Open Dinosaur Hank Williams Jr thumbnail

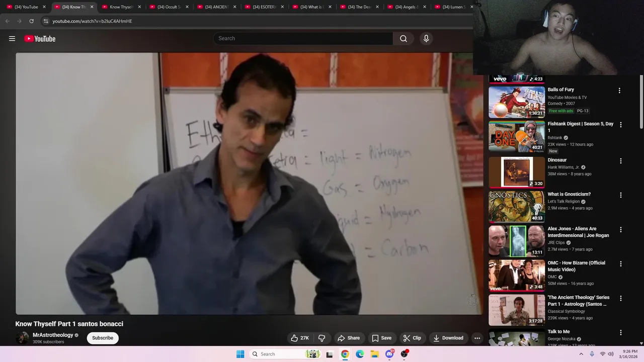pos(517,172)
